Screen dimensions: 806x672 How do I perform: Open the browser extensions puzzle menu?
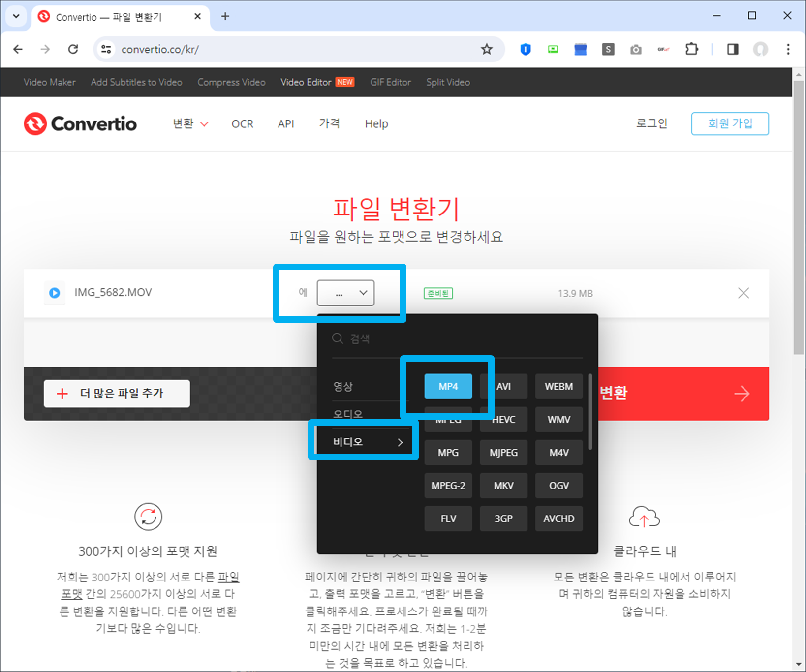(x=691, y=49)
